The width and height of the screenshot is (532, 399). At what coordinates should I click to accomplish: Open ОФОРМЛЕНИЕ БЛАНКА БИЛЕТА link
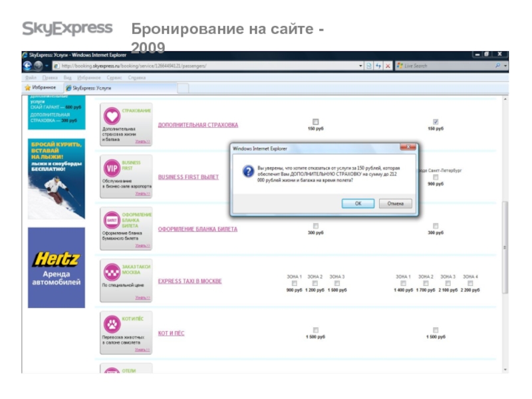pyautogui.click(x=198, y=229)
